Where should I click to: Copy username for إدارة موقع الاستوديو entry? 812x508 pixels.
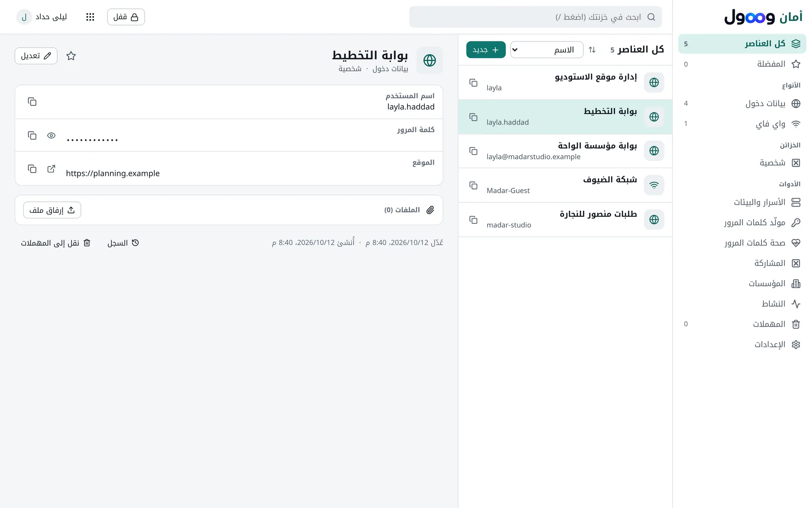(x=473, y=82)
